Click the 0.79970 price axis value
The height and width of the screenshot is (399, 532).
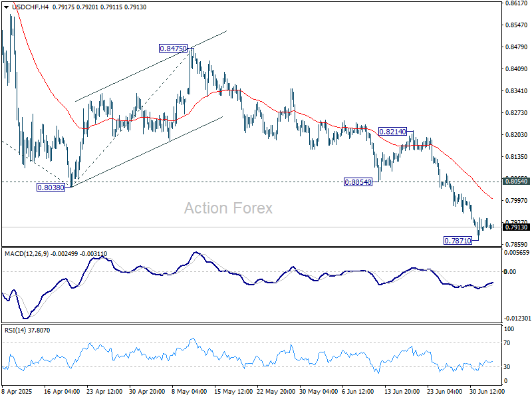[x=517, y=201]
